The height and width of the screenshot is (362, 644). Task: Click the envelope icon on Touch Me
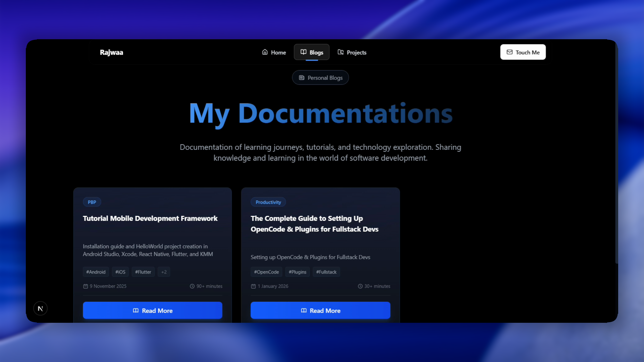509,52
